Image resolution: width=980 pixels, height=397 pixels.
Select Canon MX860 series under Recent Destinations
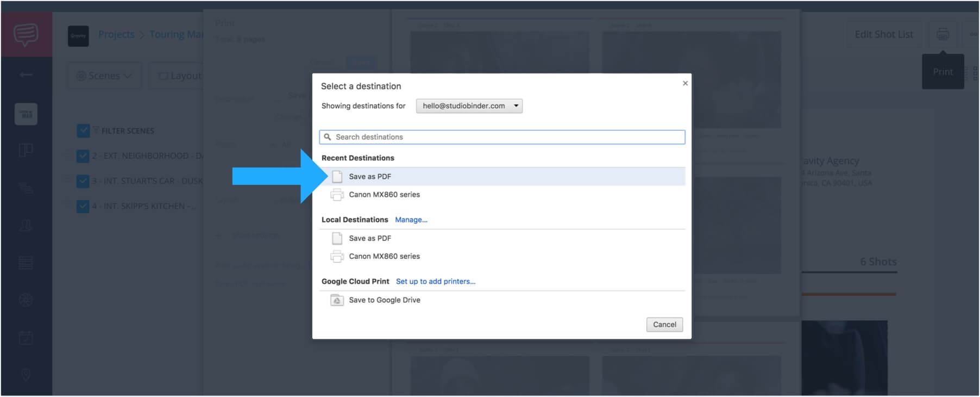(502, 195)
